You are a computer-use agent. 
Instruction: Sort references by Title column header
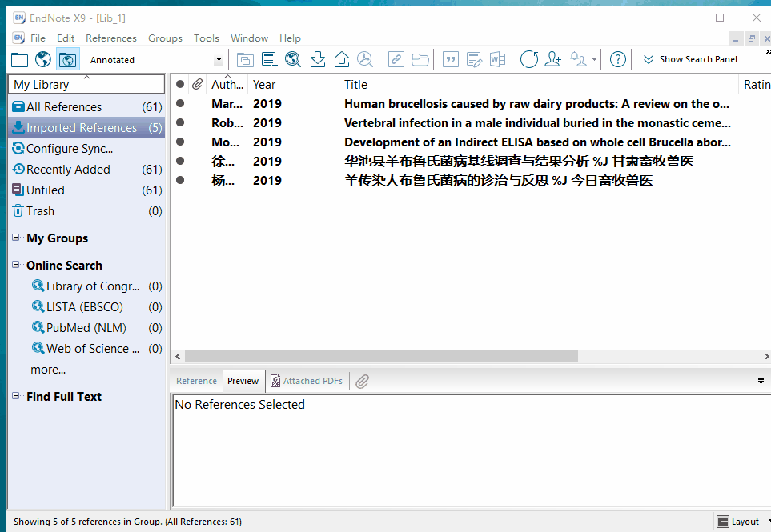tap(539, 85)
